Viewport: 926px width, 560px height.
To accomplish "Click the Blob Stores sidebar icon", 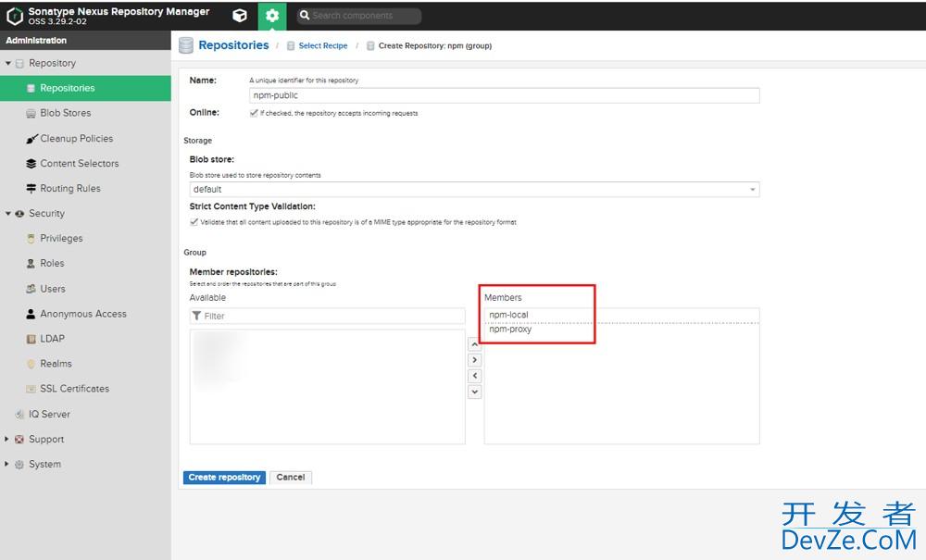I will pyautogui.click(x=31, y=113).
